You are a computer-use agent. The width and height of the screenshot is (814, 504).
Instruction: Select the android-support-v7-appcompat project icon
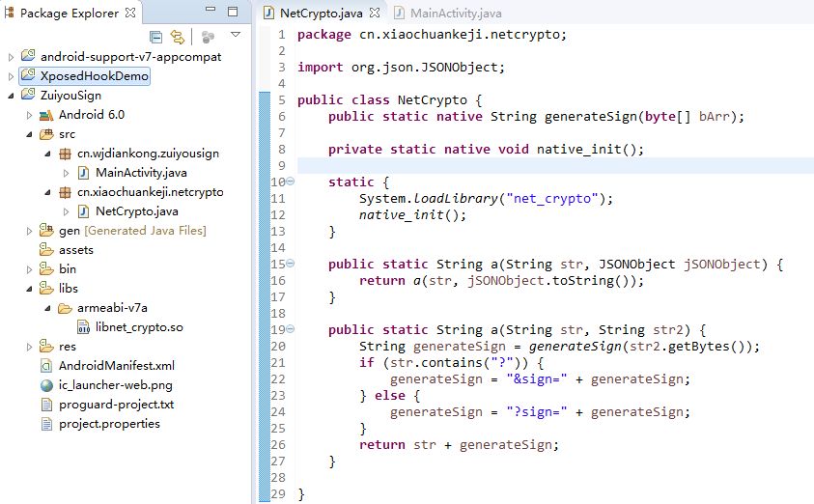point(27,56)
